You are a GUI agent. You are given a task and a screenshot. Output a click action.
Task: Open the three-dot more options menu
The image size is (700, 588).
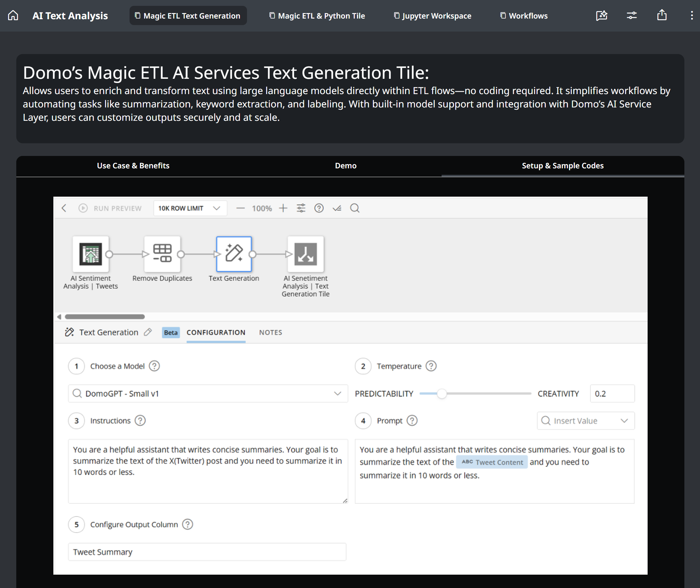(692, 15)
